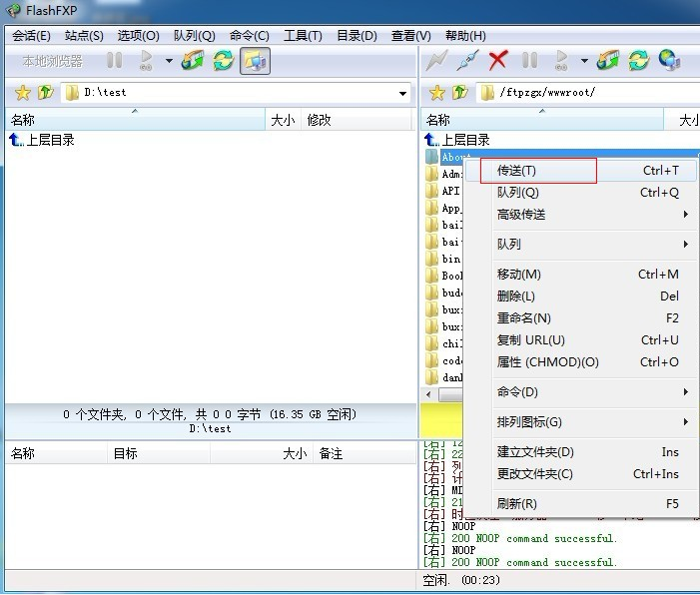Open the D:\test path dropdown

click(403, 93)
